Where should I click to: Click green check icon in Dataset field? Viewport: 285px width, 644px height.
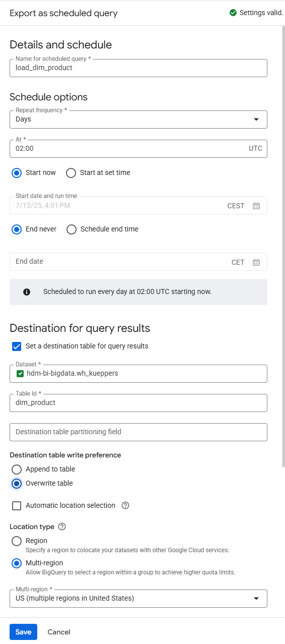tap(20, 374)
